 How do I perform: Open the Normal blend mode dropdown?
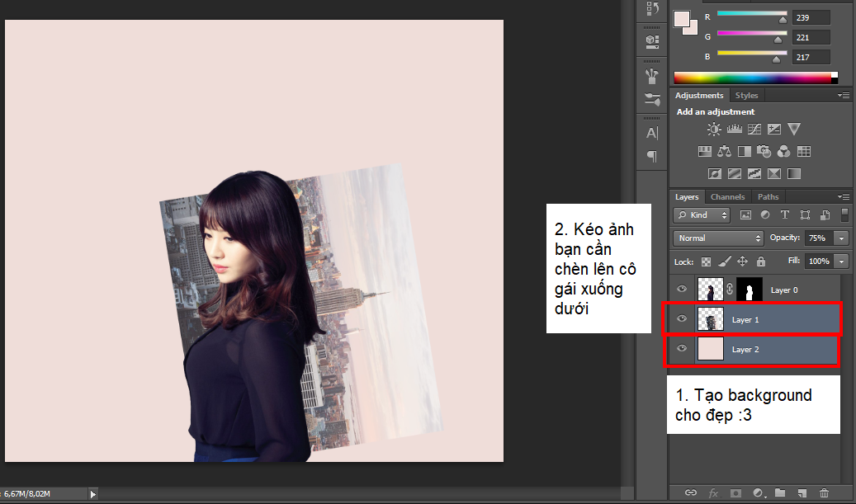click(718, 238)
